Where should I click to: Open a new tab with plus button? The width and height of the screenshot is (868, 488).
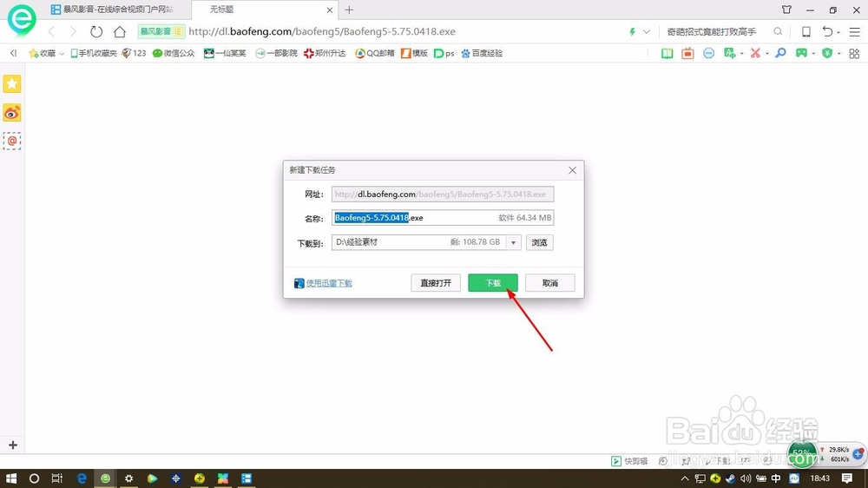349,10
